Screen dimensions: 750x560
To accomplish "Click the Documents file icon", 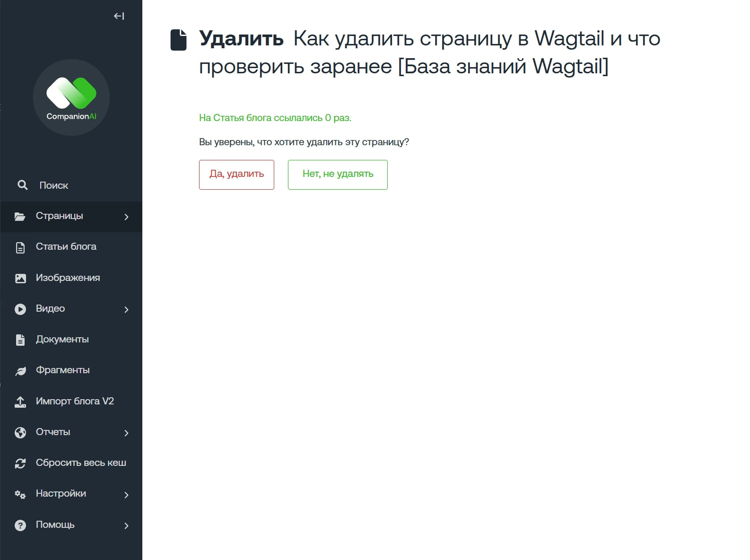I will pos(20,340).
